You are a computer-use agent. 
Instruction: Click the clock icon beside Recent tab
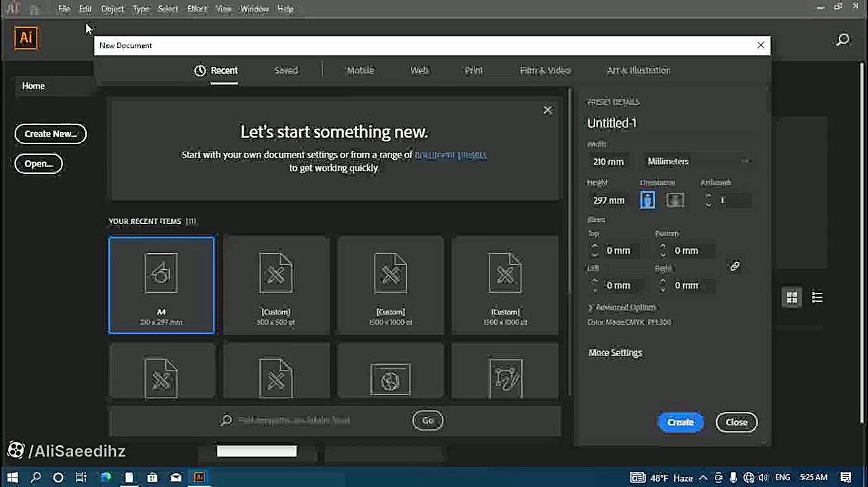(200, 70)
